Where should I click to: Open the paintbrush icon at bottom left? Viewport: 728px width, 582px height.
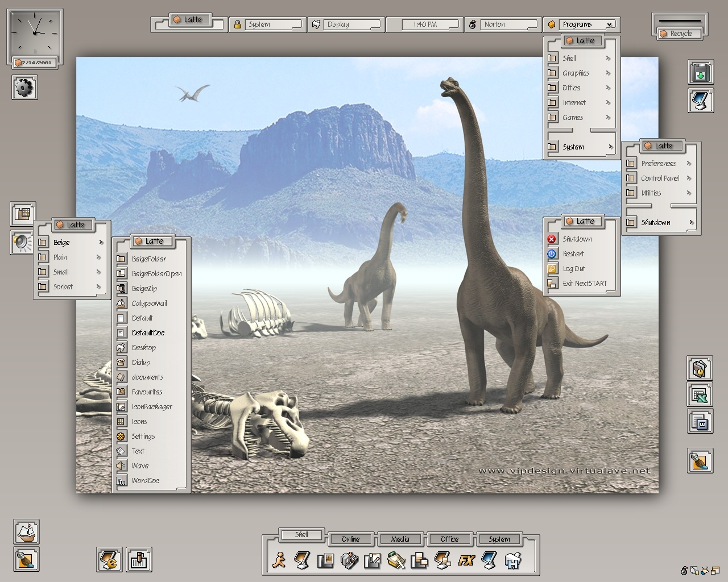[x=27, y=559]
